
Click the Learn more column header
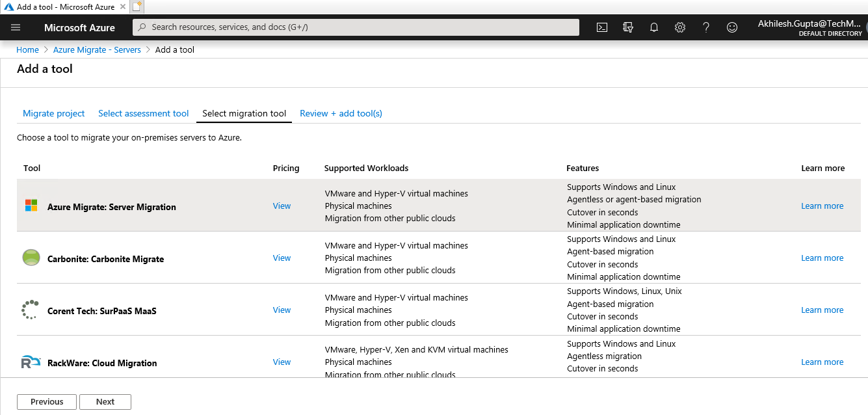822,168
